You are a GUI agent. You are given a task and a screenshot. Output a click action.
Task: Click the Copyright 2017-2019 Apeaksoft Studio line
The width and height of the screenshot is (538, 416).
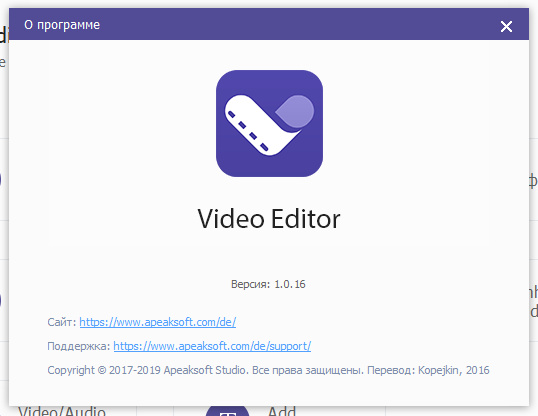click(268, 370)
